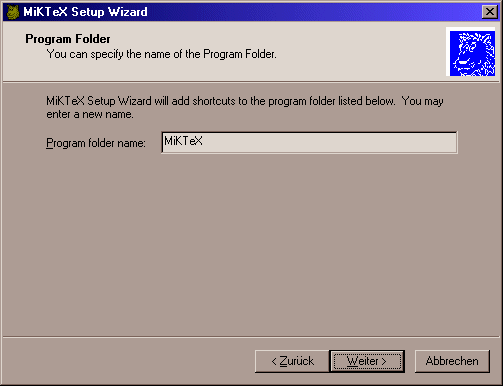Focus the Program folder name text field
Image resolution: width=503 pixels, height=386 pixels.
click(309, 142)
